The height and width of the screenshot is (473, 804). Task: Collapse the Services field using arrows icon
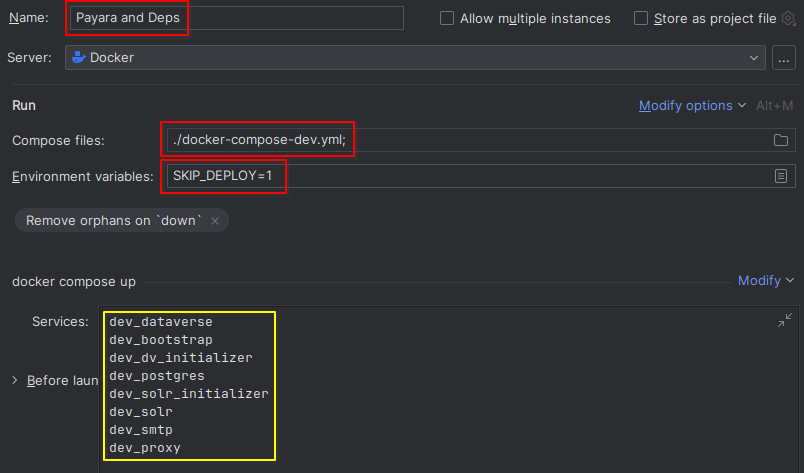pyautogui.click(x=784, y=321)
